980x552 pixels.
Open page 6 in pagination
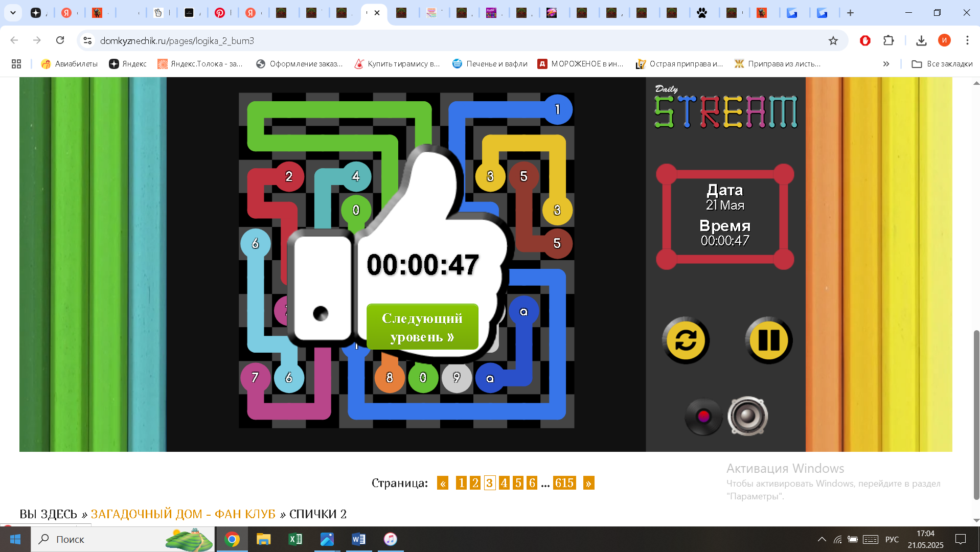[532, 483]
